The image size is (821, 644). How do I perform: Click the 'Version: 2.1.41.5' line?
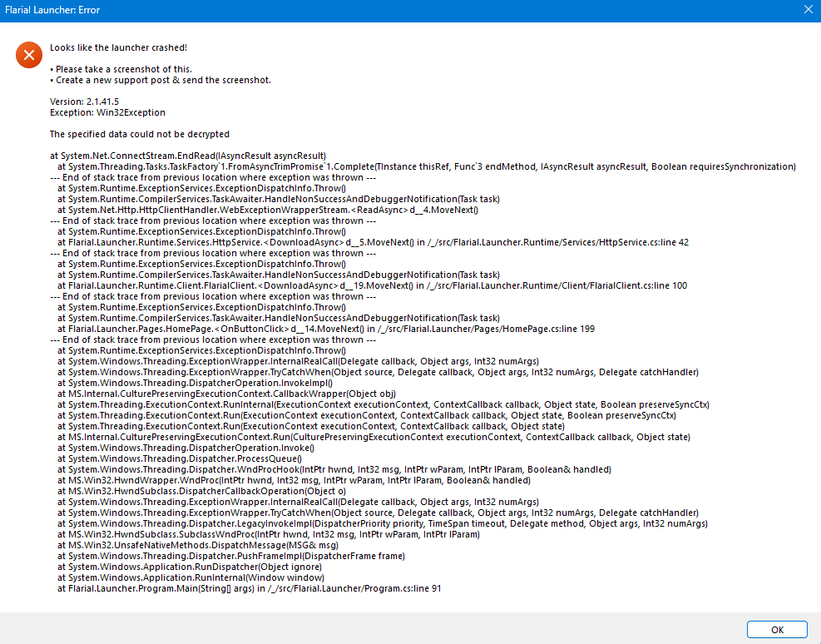pyautogui.click(x=84, y=102)
